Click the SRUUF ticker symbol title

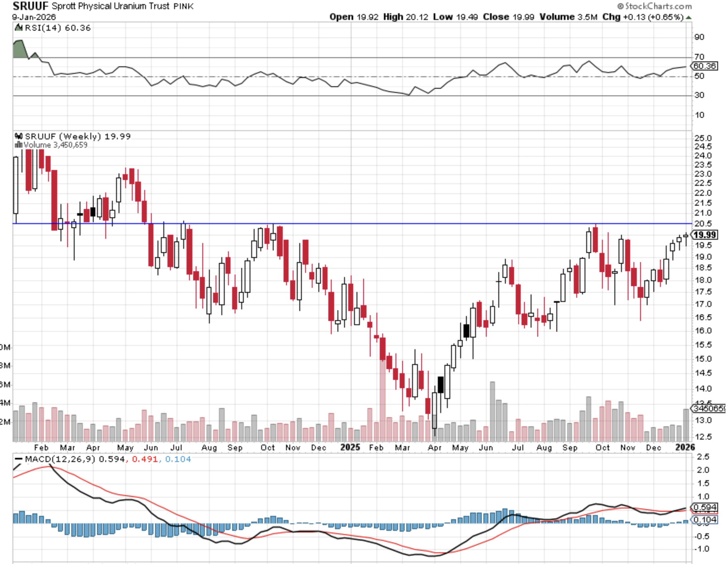click(x=30, y=6)
